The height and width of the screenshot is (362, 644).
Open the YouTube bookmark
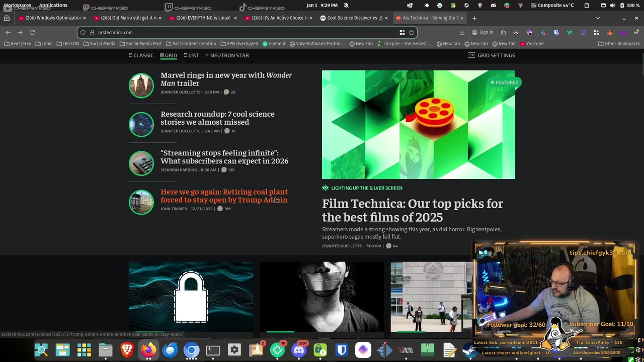point(532,44)
